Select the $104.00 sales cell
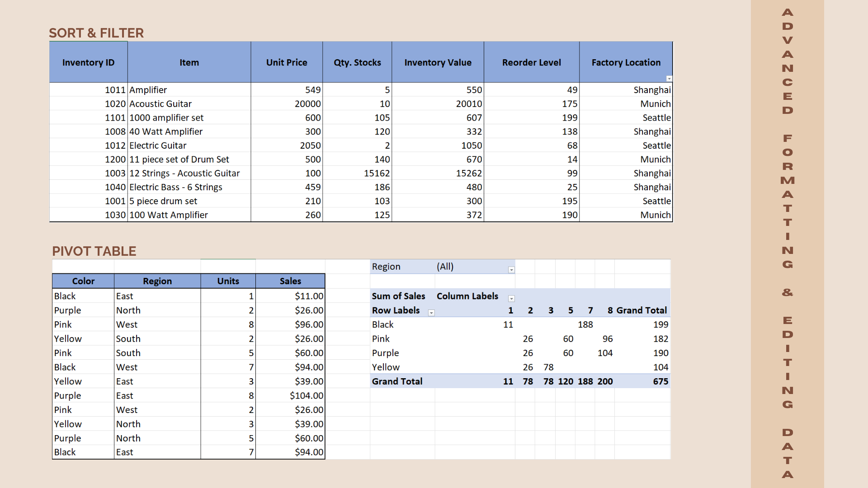Screen dimensions: 868x488 tap(306, 396)
